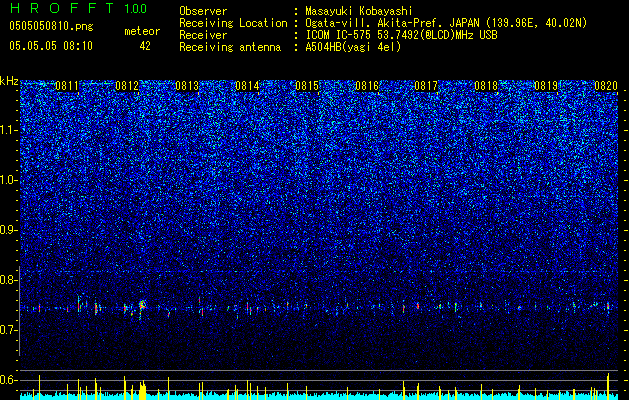629x400 pixels.
Task: Select the location text Ogata-vill. Akita-Pref. JAPAN
Action: point(392,23)
